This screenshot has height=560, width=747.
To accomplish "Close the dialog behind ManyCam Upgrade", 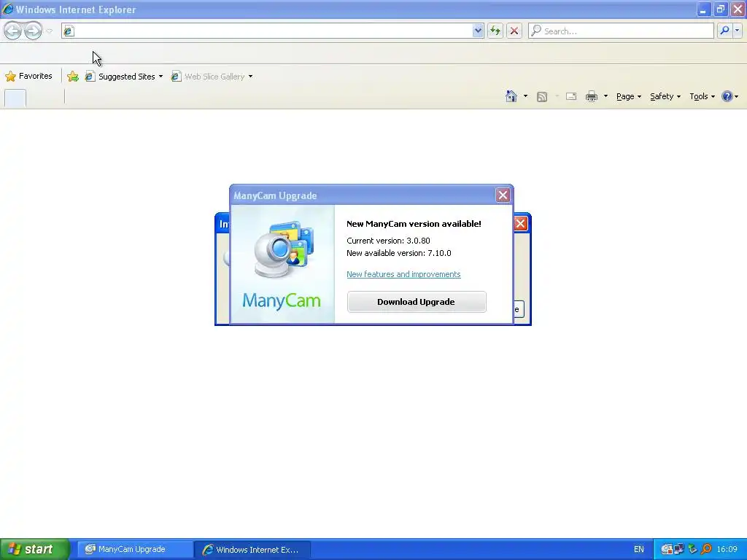I will point(520,224).
